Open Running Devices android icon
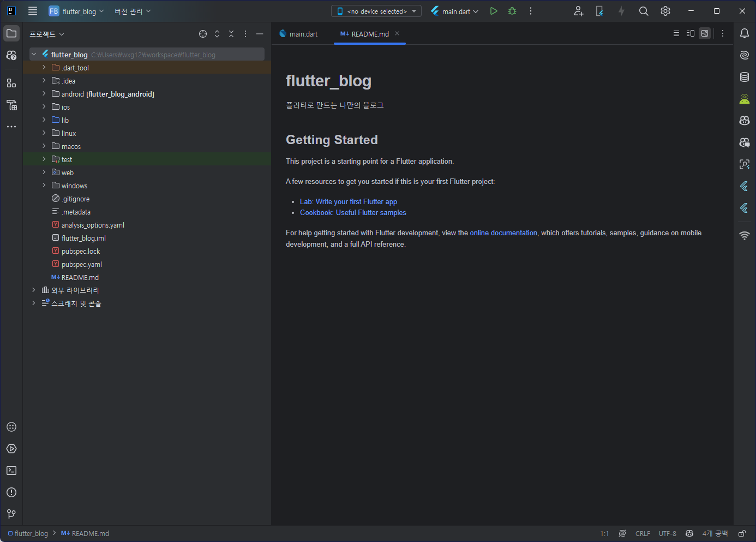 coord(745,99)
